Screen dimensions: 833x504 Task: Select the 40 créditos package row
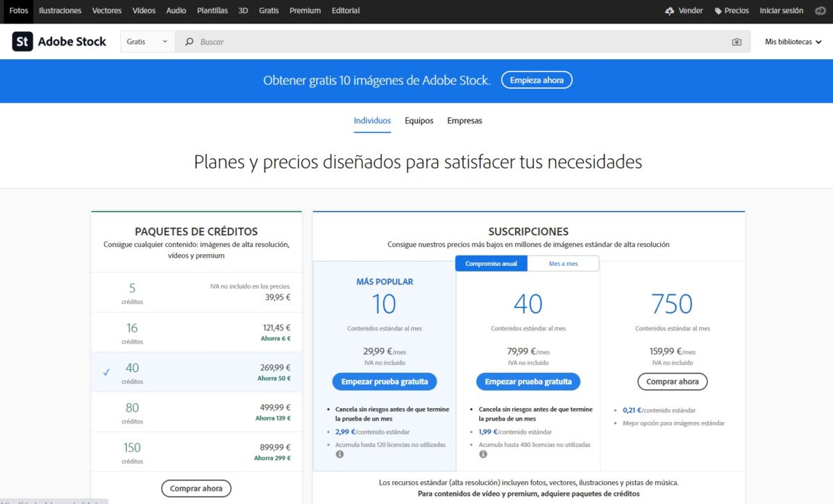[x=196, y=372]
